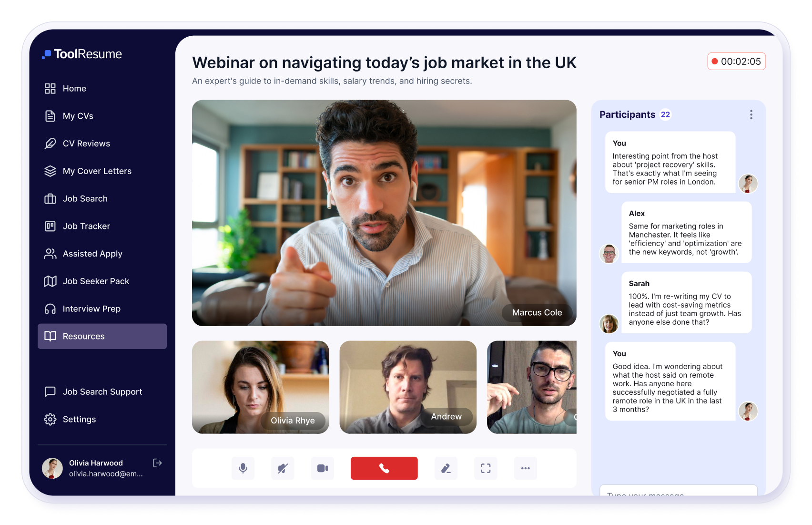Toggle the muted speaker icon
Screen dimensions: 812x525
pyautogui.click(x=283, y=468)
